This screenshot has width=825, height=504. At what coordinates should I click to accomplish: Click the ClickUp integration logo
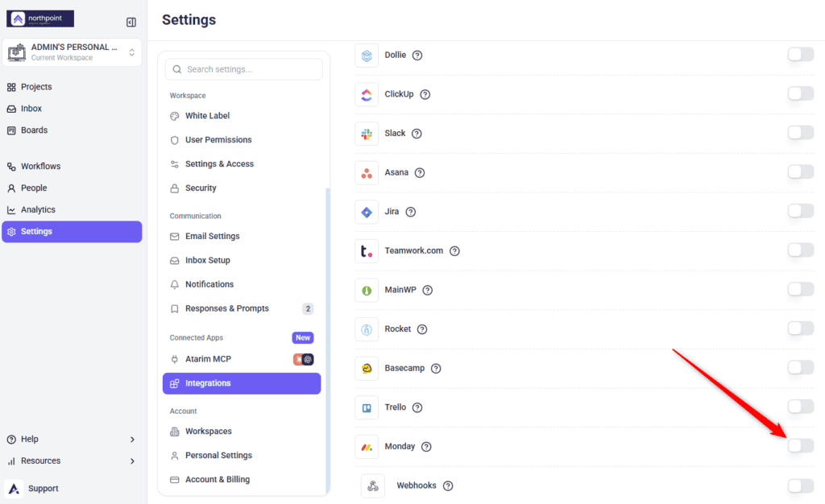(367, 94)
